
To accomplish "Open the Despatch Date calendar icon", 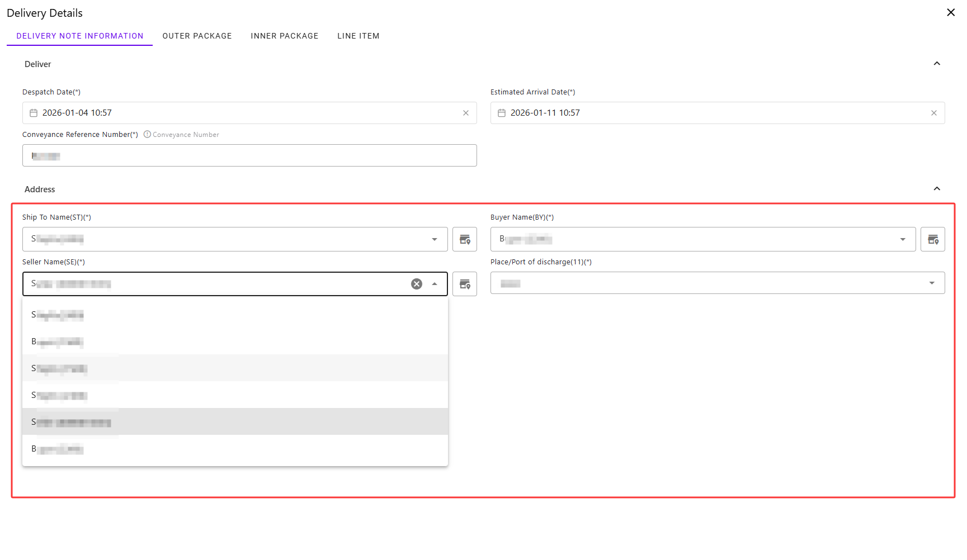I will pos(34,113).
